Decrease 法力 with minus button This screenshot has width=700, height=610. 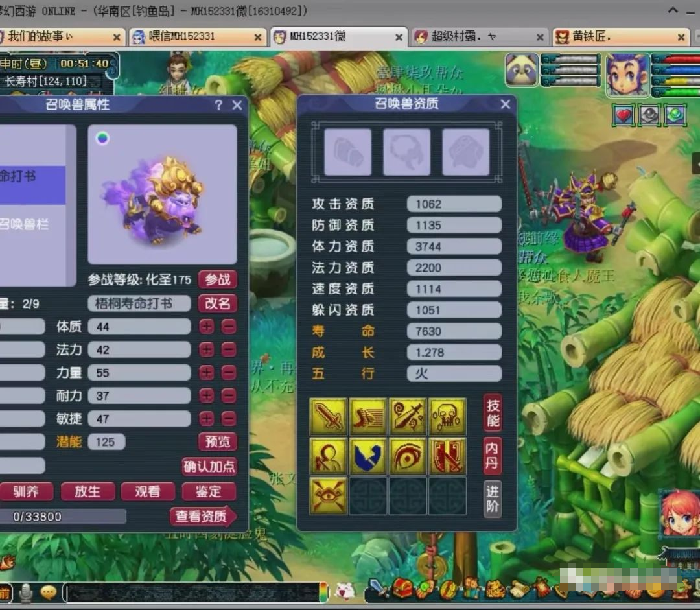229,349
